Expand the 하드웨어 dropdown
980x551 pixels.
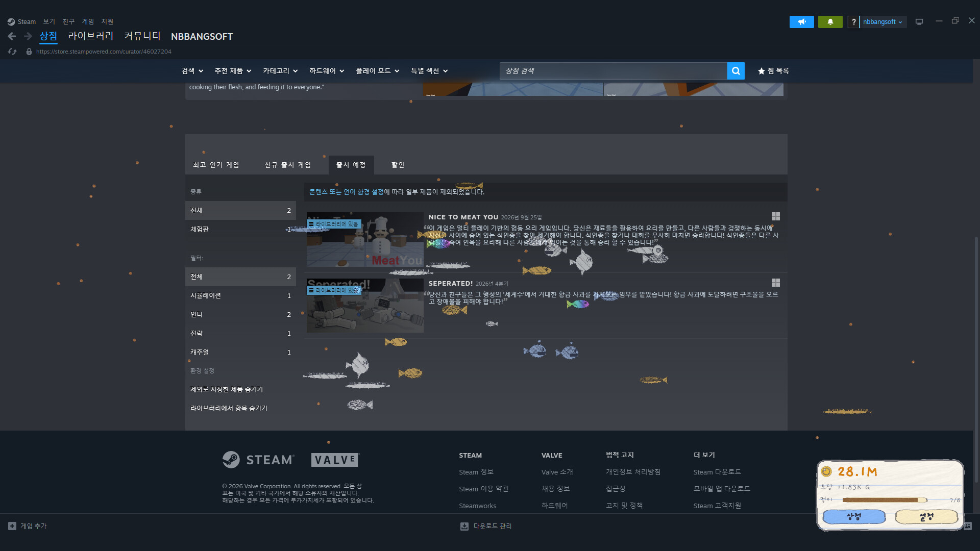pyautogui.click(x=327, y=71)
